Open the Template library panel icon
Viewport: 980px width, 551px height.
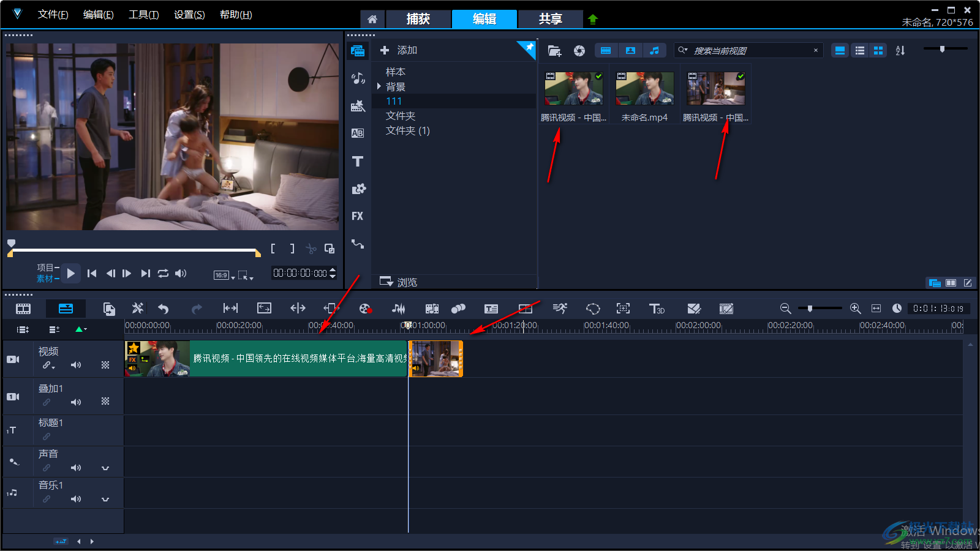(358, 106)
